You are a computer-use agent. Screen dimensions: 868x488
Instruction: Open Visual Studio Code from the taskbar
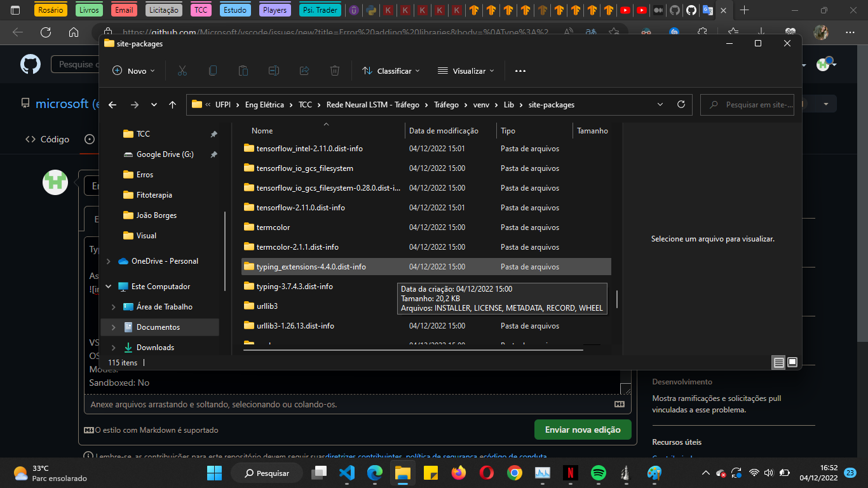[347, 473]
